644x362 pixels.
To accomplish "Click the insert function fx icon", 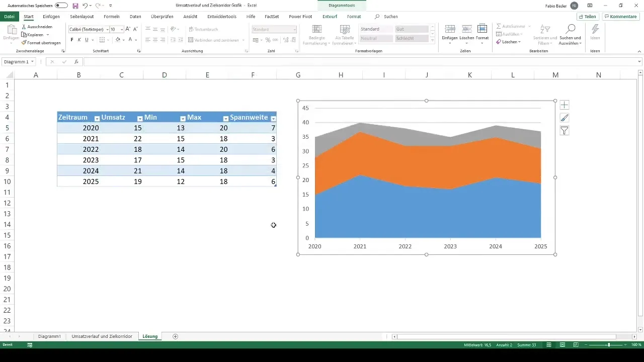I will [76, 62].
